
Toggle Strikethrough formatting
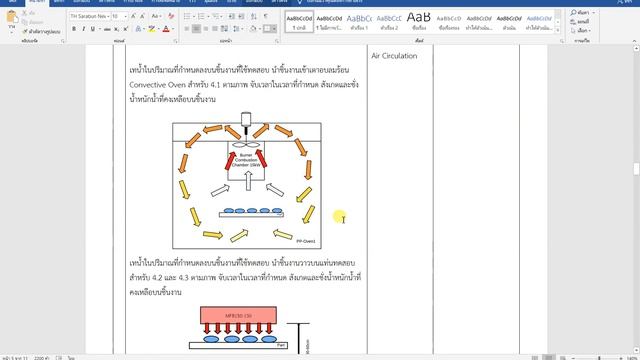click(x=107, y=29)
